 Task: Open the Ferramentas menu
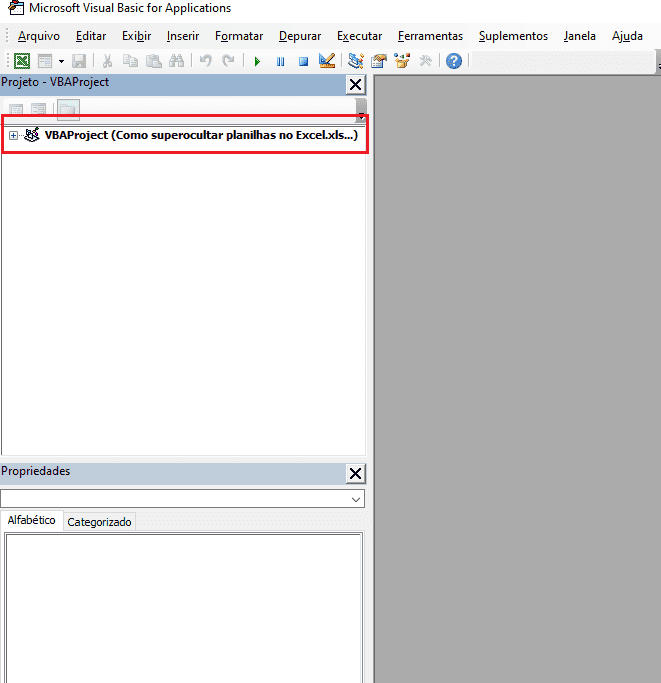430,36
